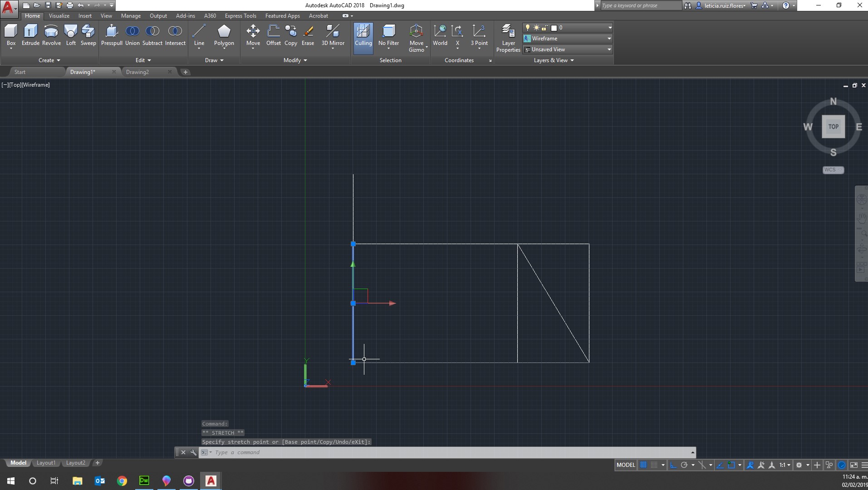Activate the Presspull tool
The image size is (868, 490).
tap(112, 35)
